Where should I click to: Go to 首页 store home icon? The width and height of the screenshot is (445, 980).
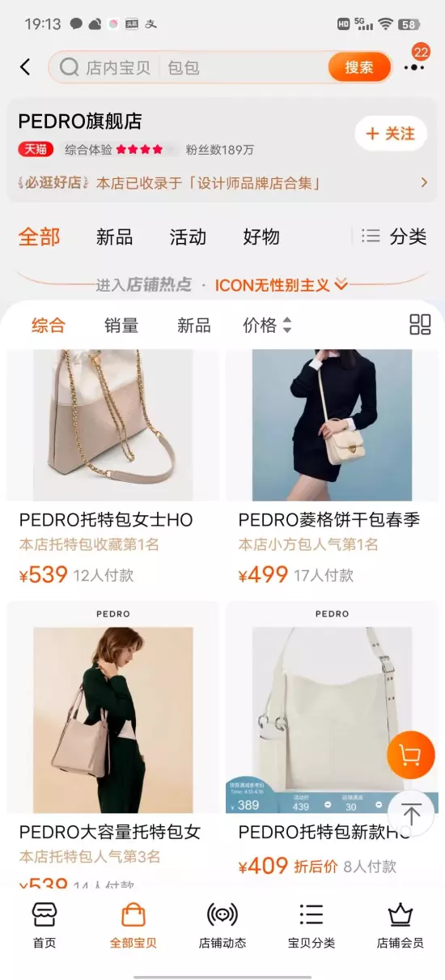click(44, 927)
